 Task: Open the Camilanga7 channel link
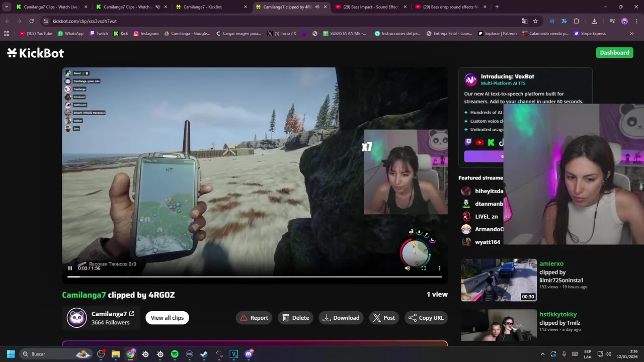tap(113, 314)
